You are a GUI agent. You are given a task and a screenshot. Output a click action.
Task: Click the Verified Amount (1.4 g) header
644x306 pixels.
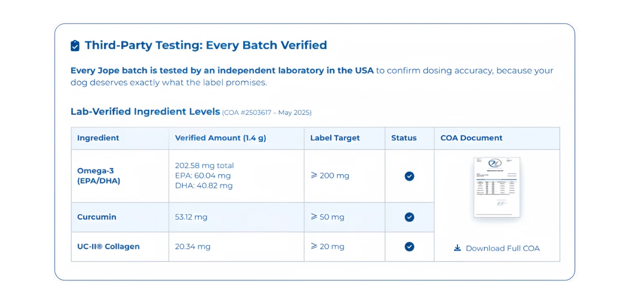point(221,138)
